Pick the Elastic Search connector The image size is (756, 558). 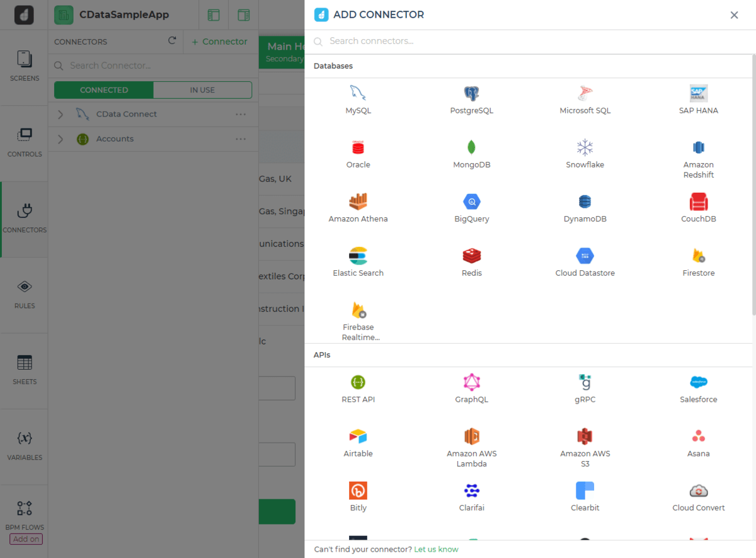[x=358, y=263]
